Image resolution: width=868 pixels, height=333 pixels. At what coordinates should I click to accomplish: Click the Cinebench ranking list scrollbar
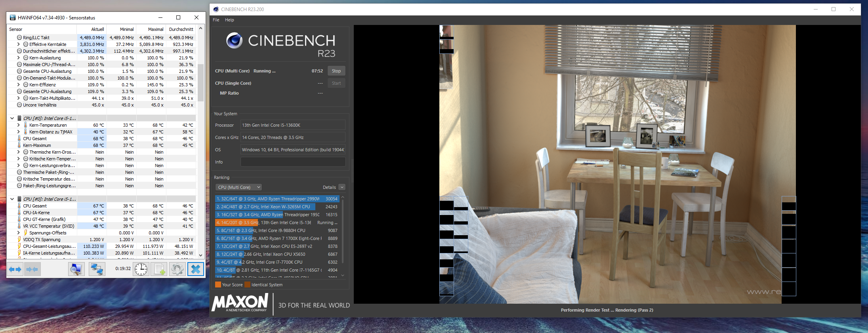tap(343, 232)
